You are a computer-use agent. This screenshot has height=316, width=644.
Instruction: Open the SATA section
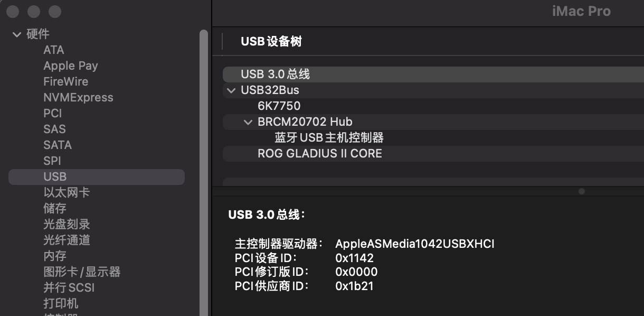tap(58, 145)
